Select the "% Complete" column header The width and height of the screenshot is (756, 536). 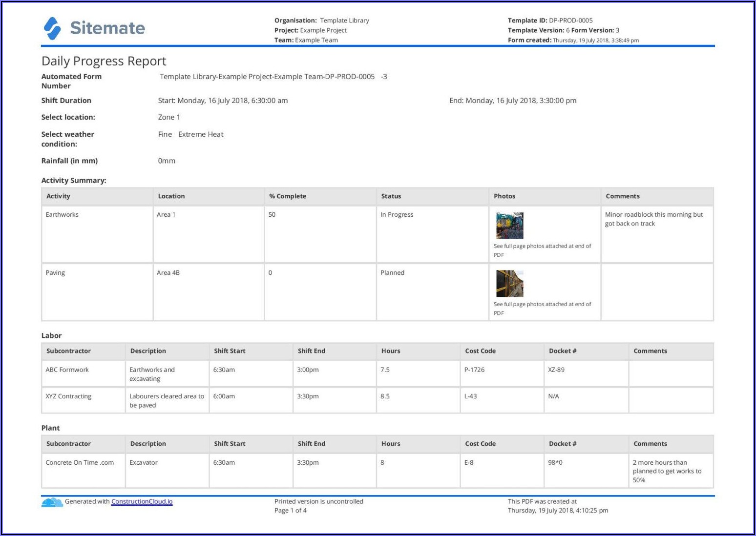(288, 196)
